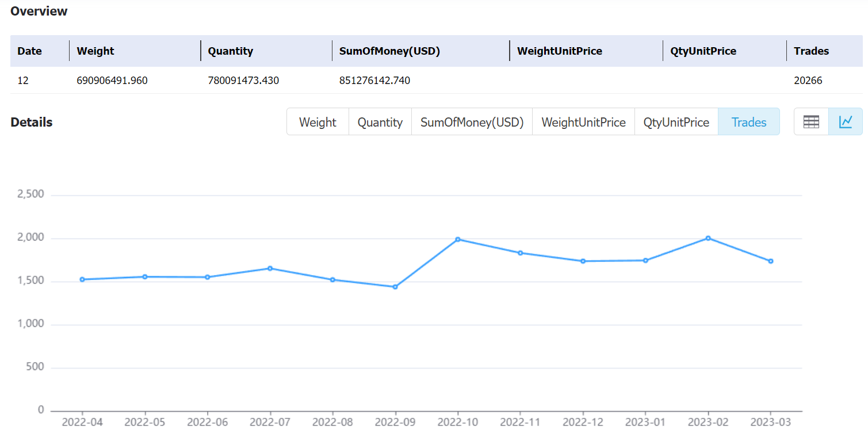
Task: Click the 2022-04 x-axis label
Action: (82, 422)
